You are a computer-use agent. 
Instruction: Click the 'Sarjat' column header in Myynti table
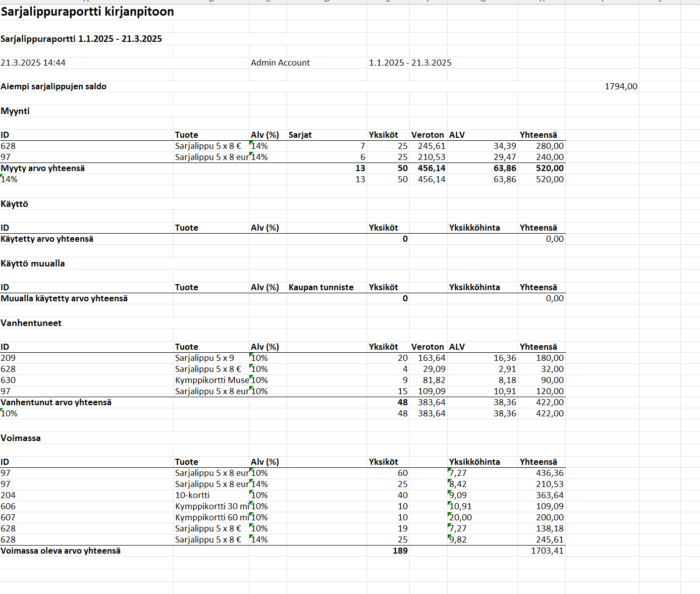pos(300,135)
